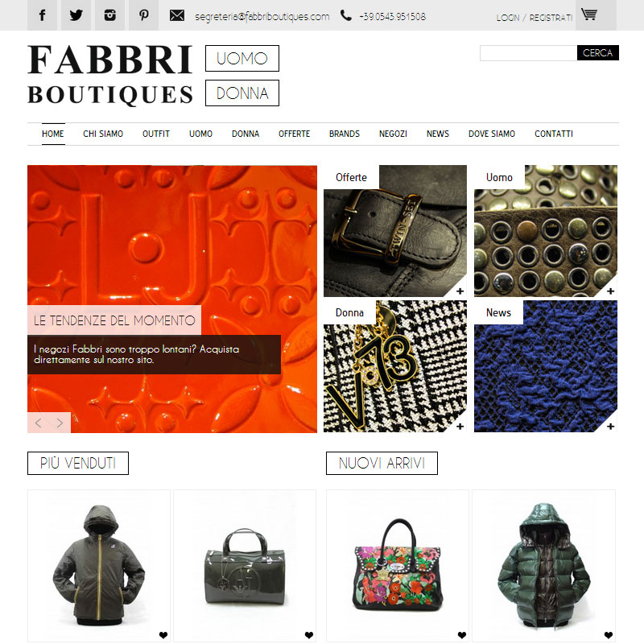Click the phone handset icon
The height and width of the screenshot is (644, 644).
[346, 15]
